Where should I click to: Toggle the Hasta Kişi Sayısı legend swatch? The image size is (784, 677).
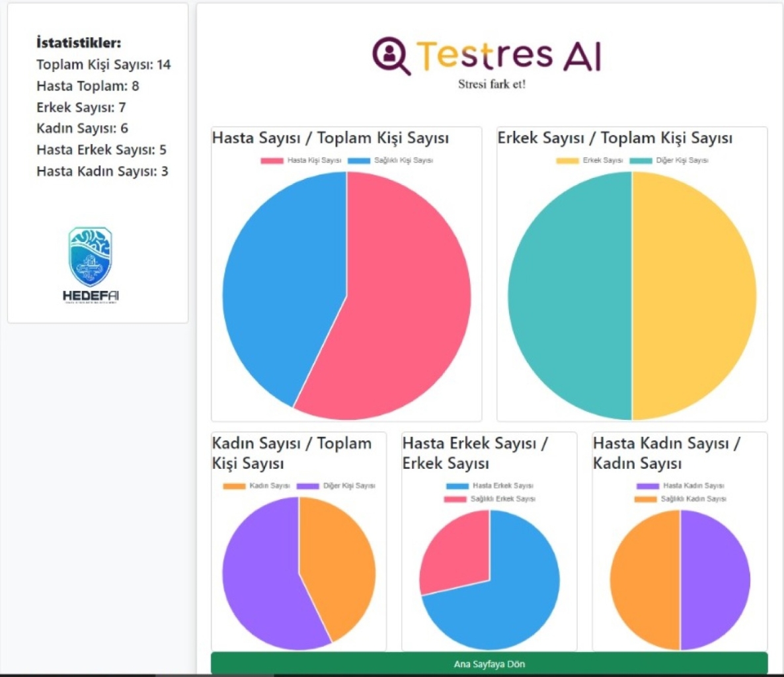pyautogui.click(x=272, y=161)
